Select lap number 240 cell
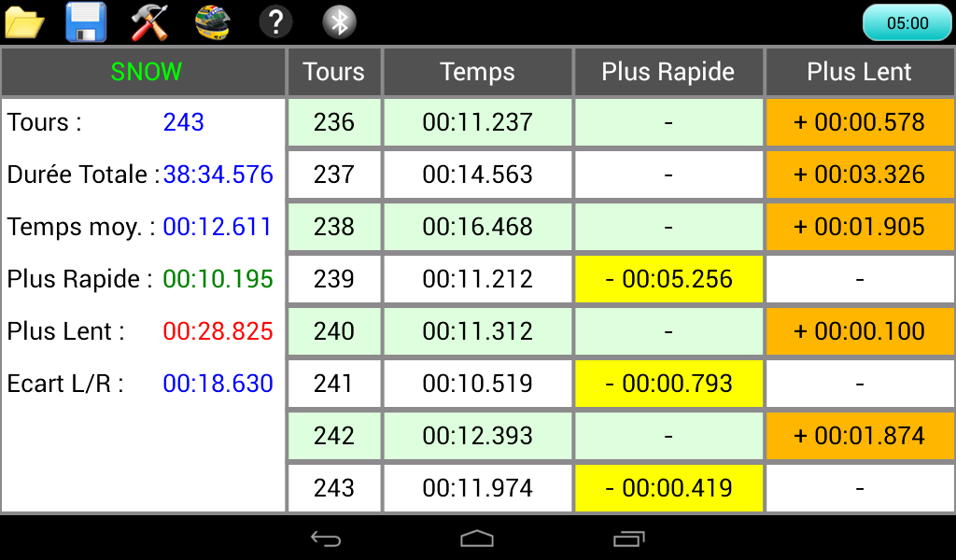956x560 pixels. (x=334, y=331)
